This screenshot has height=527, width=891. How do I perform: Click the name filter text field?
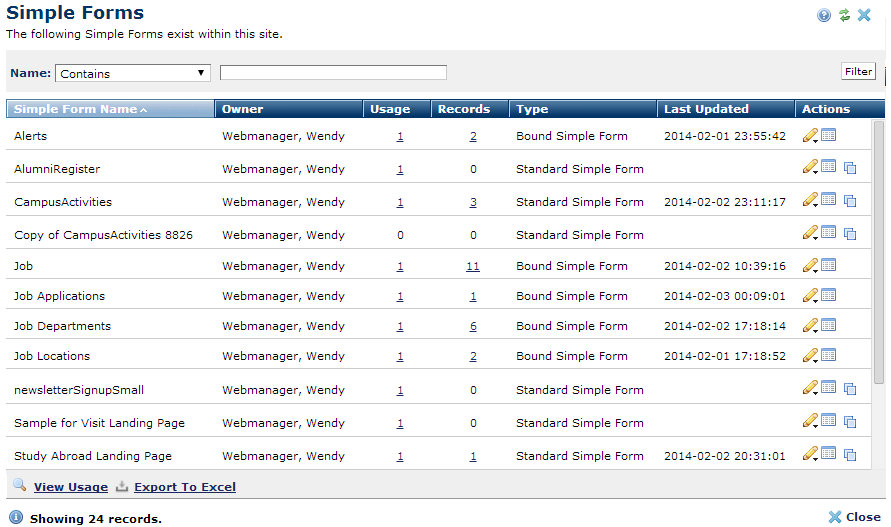[x=333, y=73]
